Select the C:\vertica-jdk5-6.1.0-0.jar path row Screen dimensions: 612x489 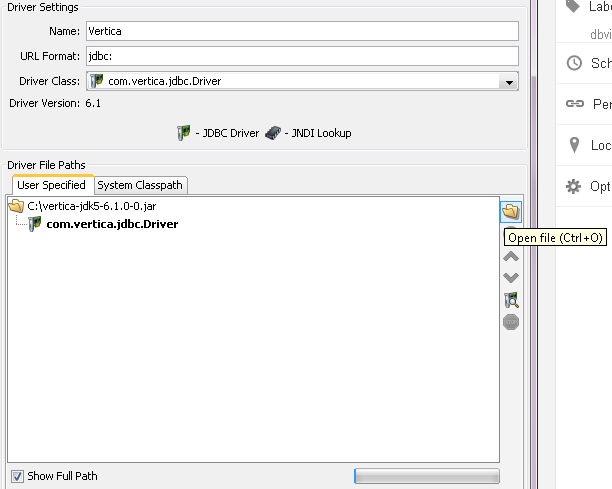[92, 206]
